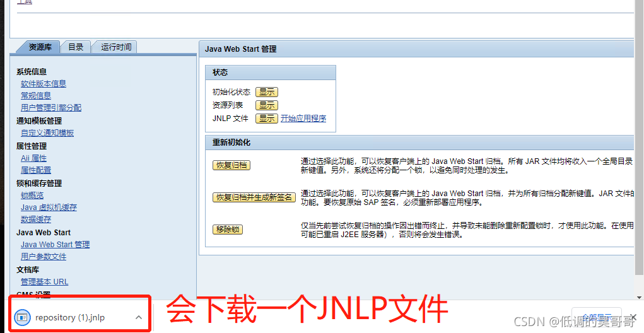Open 锁概览 link
This screenshot has width=644, height=333.
(32, 196)
